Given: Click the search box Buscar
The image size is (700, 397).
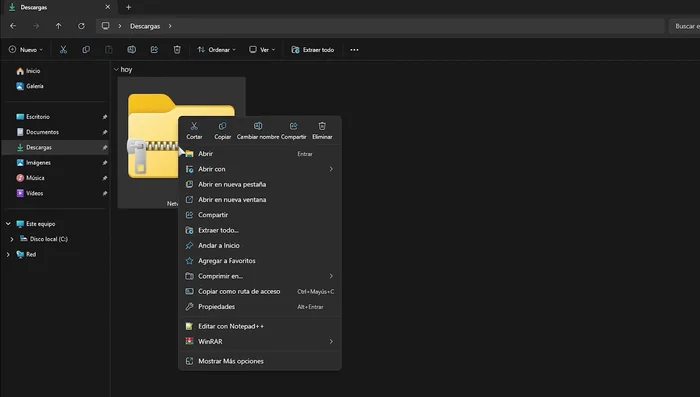Looking at the screenshot, I should pos(684,26).
